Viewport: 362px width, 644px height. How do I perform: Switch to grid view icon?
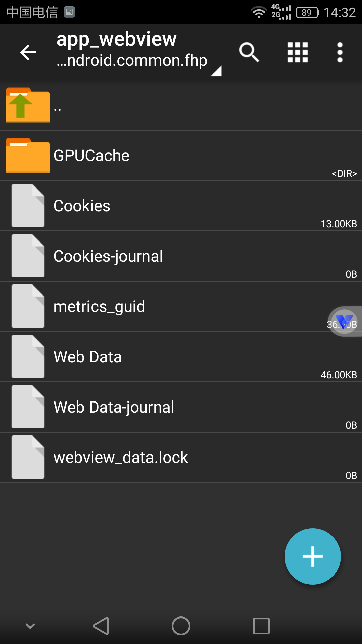[x=298, y=52]
